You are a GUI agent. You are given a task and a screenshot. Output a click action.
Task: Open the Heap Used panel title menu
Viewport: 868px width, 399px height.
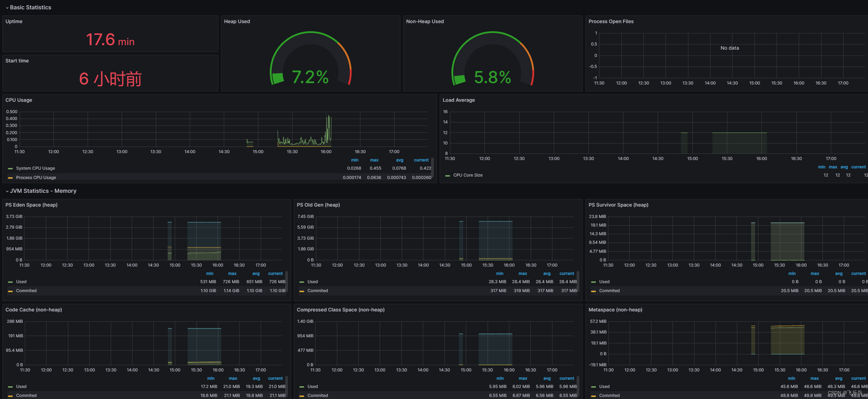click(237, 21)
